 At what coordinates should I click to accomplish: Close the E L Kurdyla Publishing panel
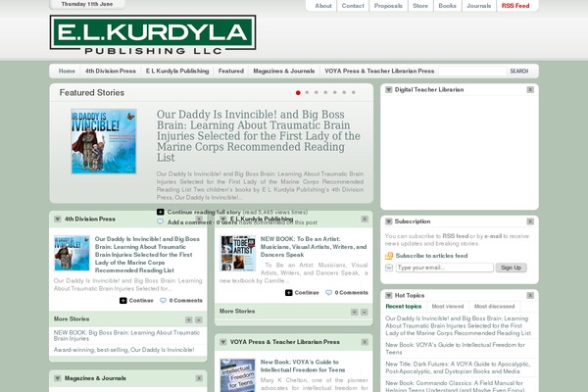tap(365, 220)
